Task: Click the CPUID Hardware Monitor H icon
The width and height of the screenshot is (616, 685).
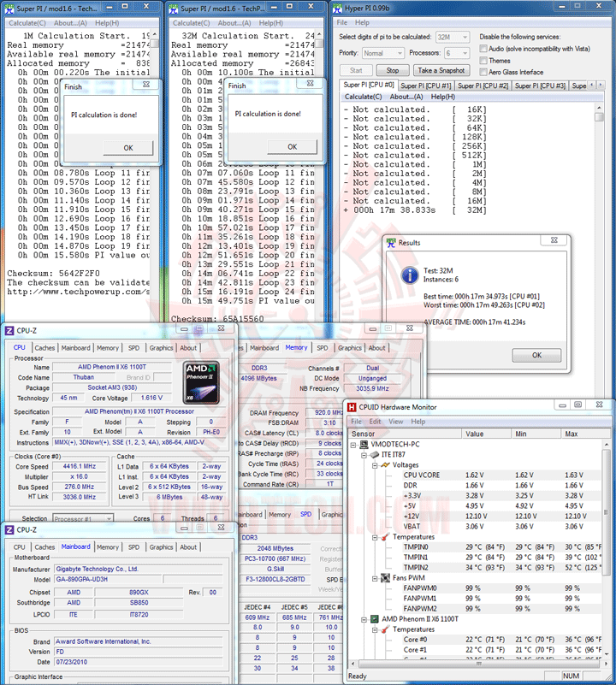Action: point(352,407)
